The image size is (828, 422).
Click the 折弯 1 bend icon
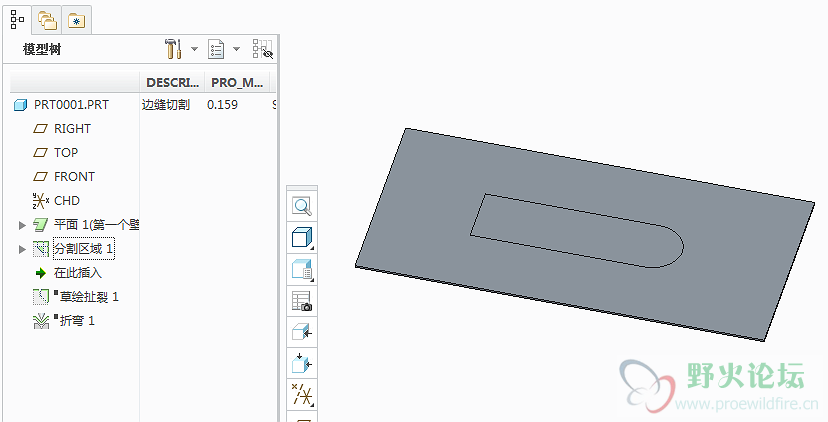tap(41, 321)
